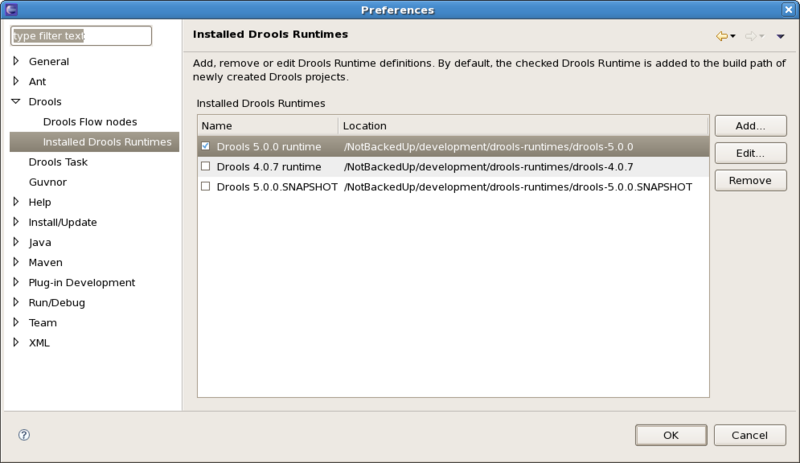Viewport: 800px width, 463px height.
Task: Select the Plug-in Development label
Action: (x=82, y=282)
